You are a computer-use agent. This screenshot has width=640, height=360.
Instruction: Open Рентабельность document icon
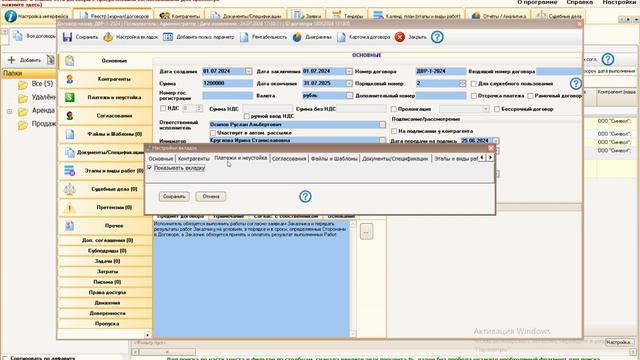[x=244, y=37]
